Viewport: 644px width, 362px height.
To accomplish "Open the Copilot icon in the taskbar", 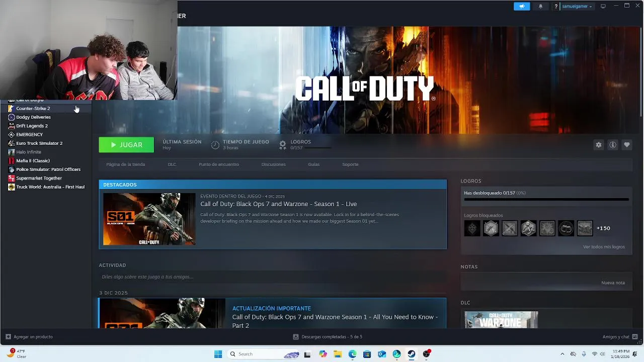I will 323,354.
